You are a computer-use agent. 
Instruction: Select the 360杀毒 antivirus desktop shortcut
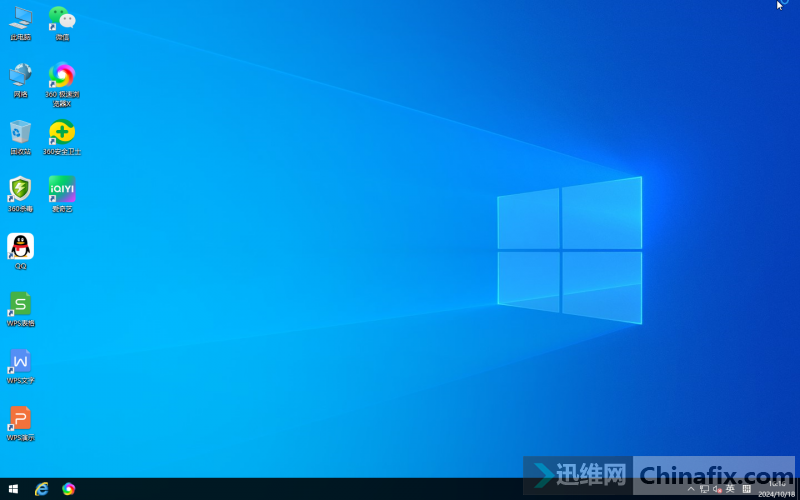click(x=20, y=195)
